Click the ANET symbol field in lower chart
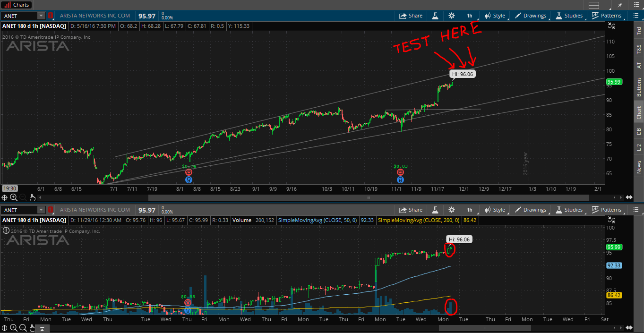The width and height of the screenshot is (644, 333). coord(19,210)
